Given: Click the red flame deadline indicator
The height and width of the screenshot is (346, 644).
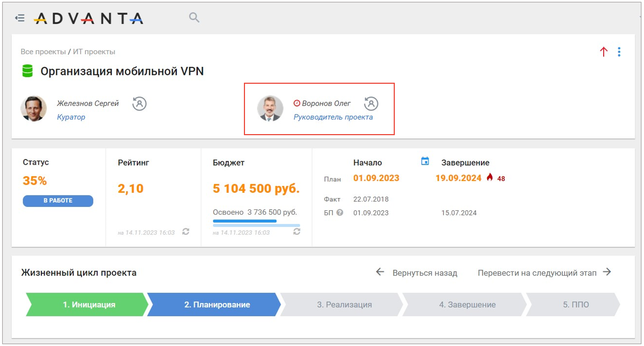Looking at the screenshot, I should click(490, 177).
